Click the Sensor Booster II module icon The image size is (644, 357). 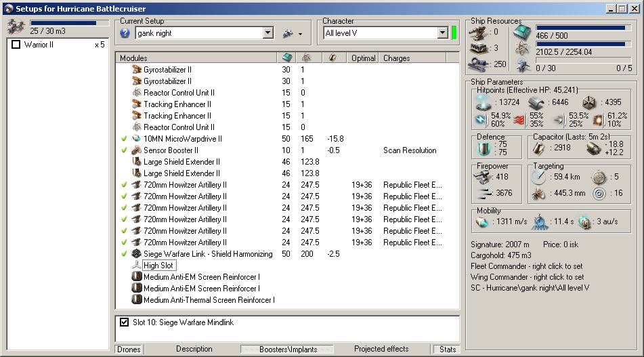pyautogui.click(x=136, y=150)
